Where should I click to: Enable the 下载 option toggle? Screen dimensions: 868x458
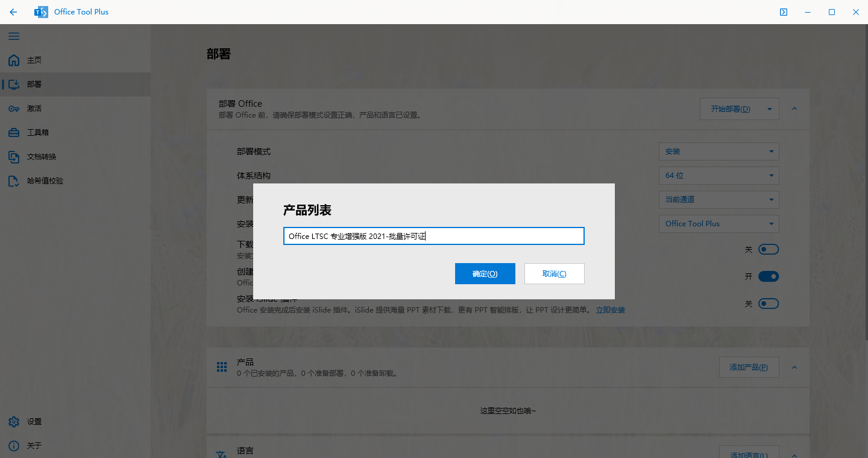coord(769,249)
